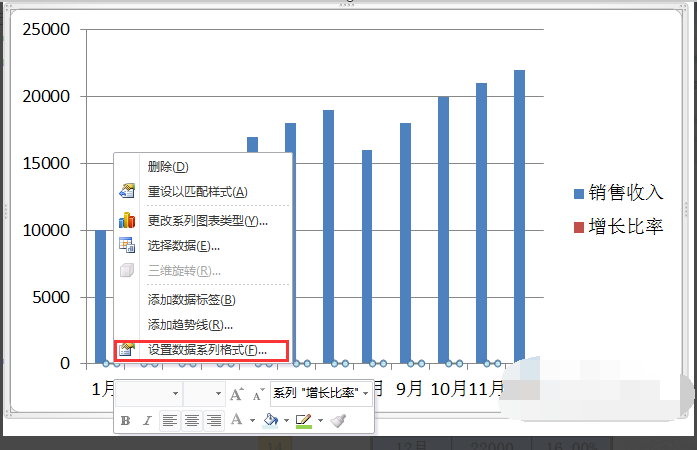Click the 9月 axis label
Image resolution: width=697 pixels, height=450 pixels.
(409, 389)
